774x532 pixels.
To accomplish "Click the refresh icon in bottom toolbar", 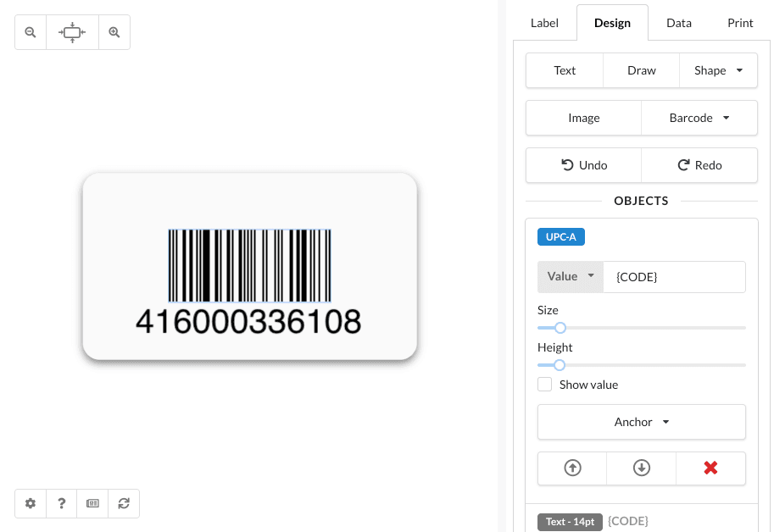I will click(x=123, y=503).
